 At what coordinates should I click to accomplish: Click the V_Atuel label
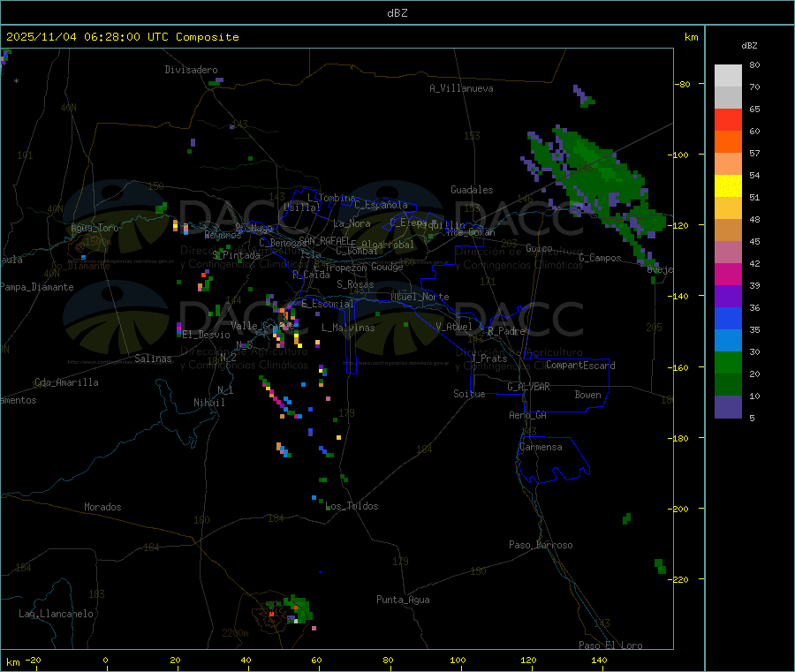pyautogui.click(x=454, y=327)
